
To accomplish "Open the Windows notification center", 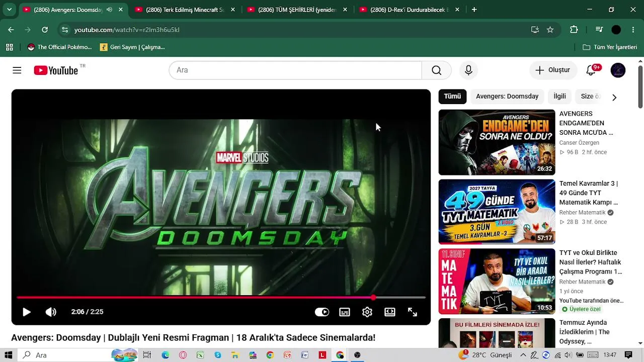I will click(x=628, y=355).
